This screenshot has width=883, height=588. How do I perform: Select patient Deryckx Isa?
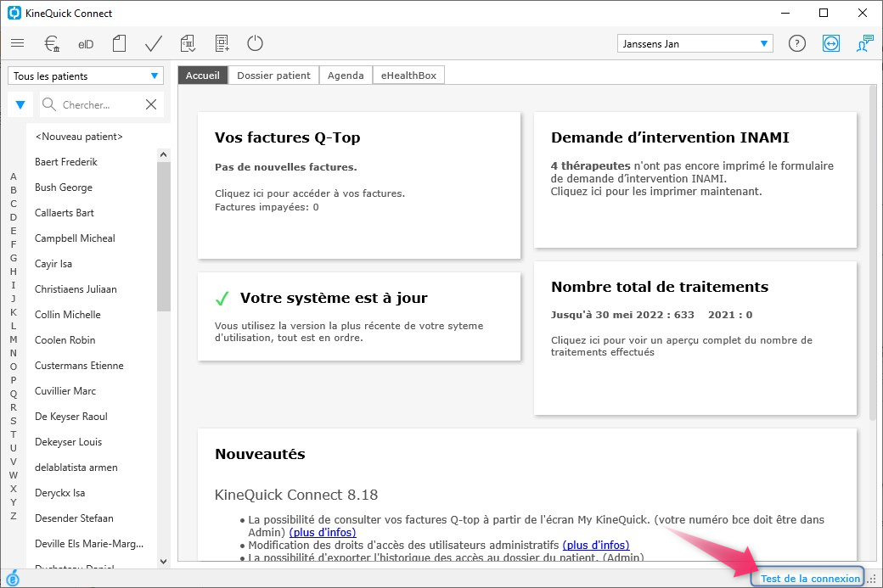59,493
